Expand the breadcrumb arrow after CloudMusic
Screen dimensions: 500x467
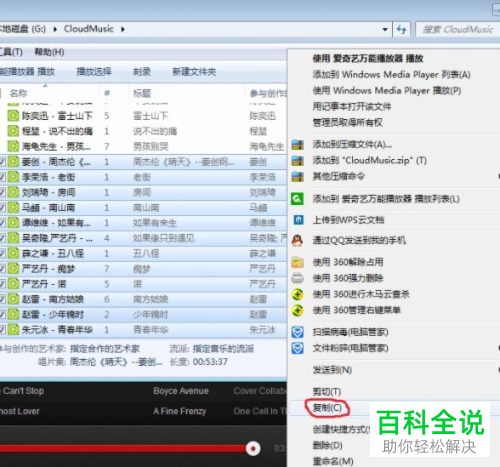pyautogui.click(x=123, y=29)
